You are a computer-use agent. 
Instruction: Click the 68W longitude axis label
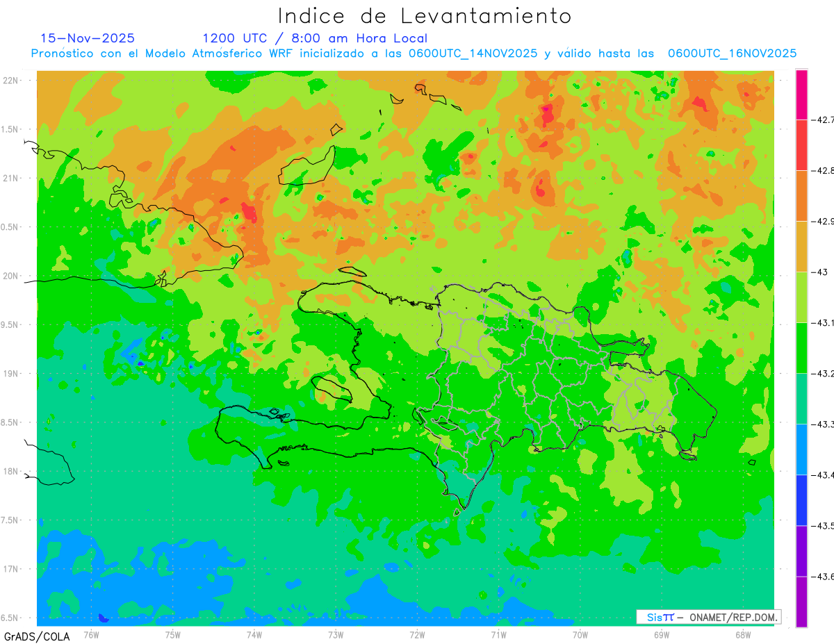742,634
